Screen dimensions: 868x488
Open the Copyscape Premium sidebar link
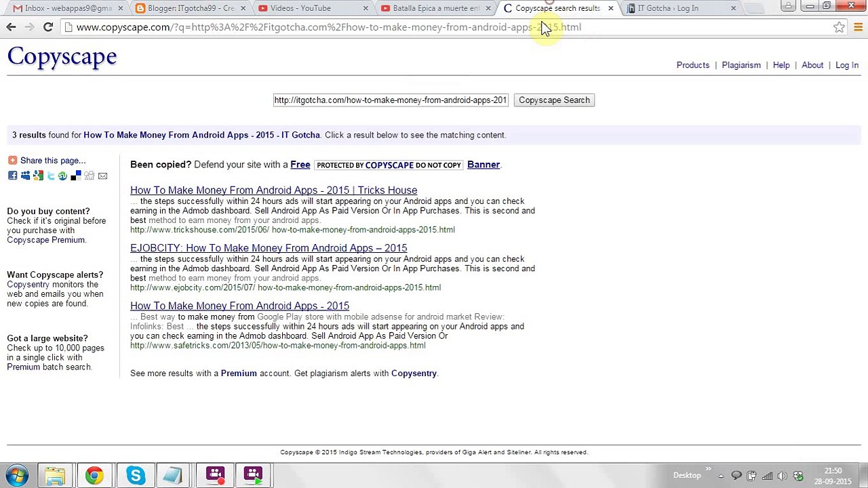click(46, 240)
